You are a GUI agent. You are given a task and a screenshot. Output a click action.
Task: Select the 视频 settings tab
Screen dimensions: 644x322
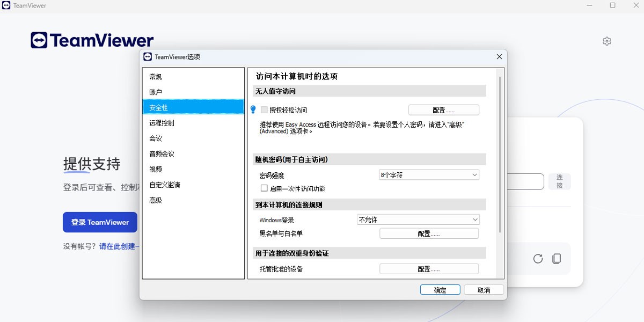point(155,169)
